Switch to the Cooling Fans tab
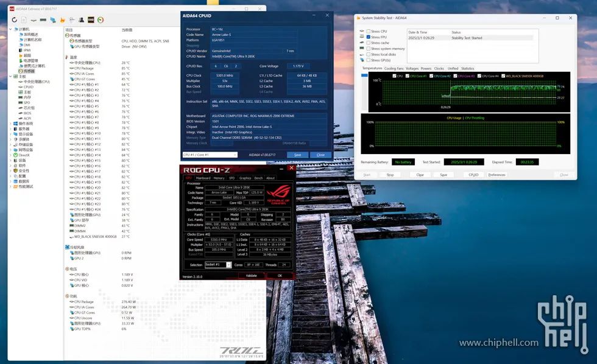597x364 pixels. (394, 68)
